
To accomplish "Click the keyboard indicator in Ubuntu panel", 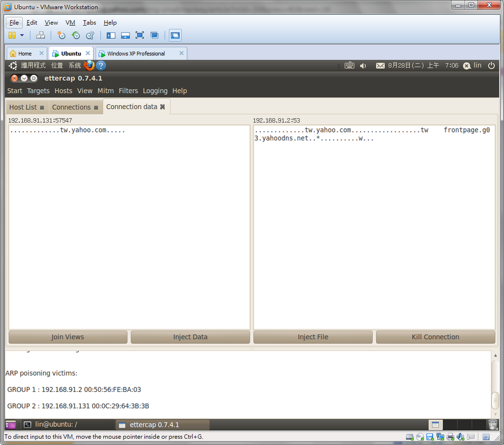I will click(x=349, y=65).
